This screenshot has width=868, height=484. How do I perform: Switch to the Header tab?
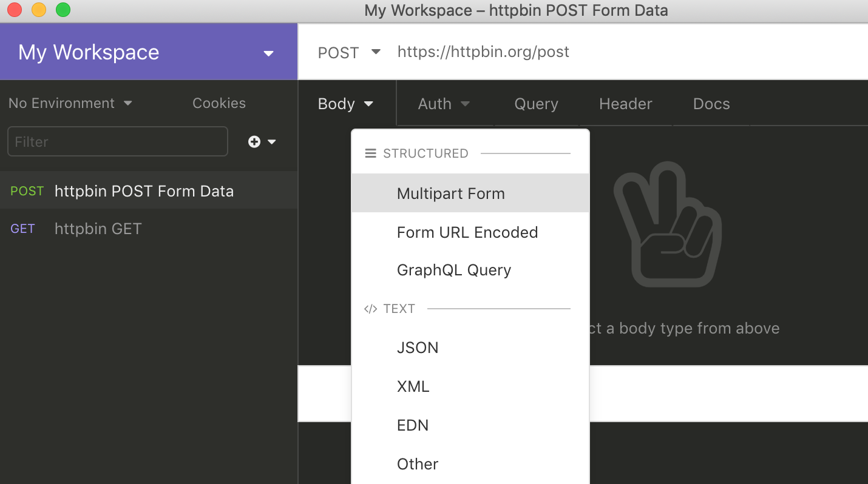click(626, 104)
